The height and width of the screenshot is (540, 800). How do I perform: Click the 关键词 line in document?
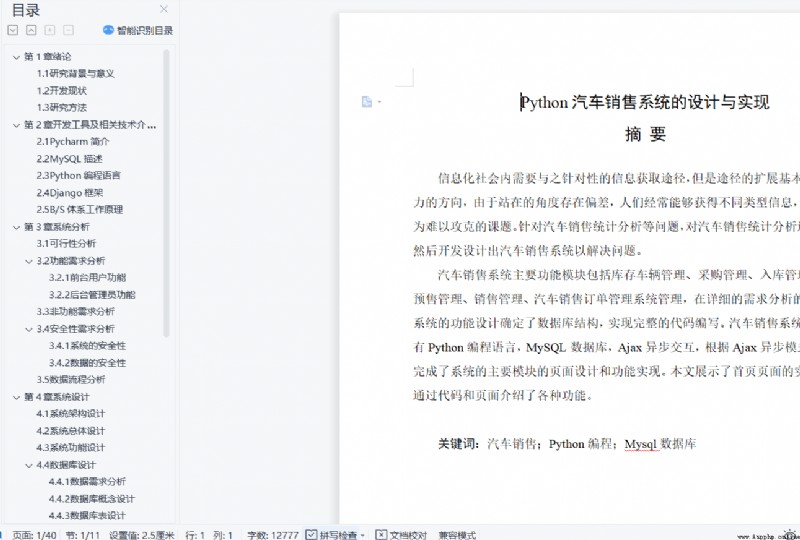pyautogui.click(x=567, y=444)
